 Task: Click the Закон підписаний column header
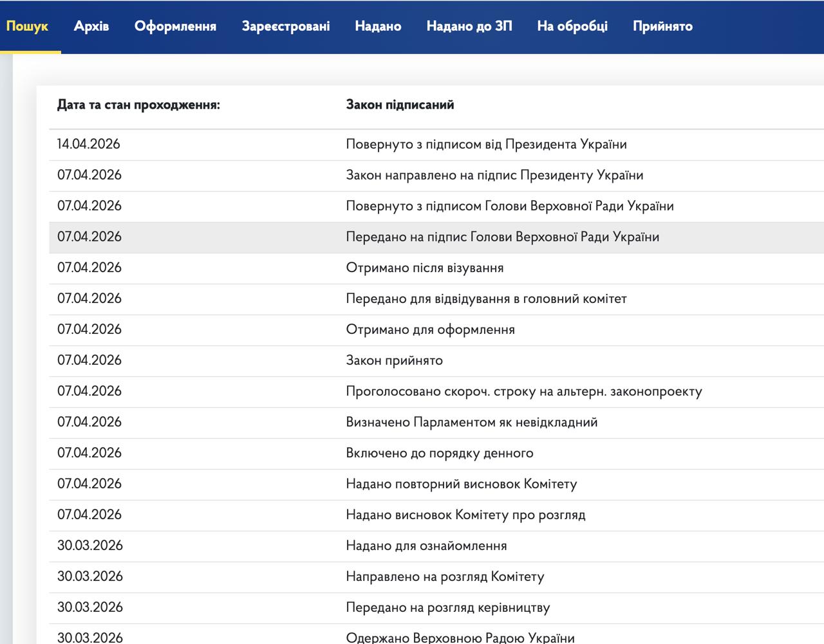pos(400,104)
